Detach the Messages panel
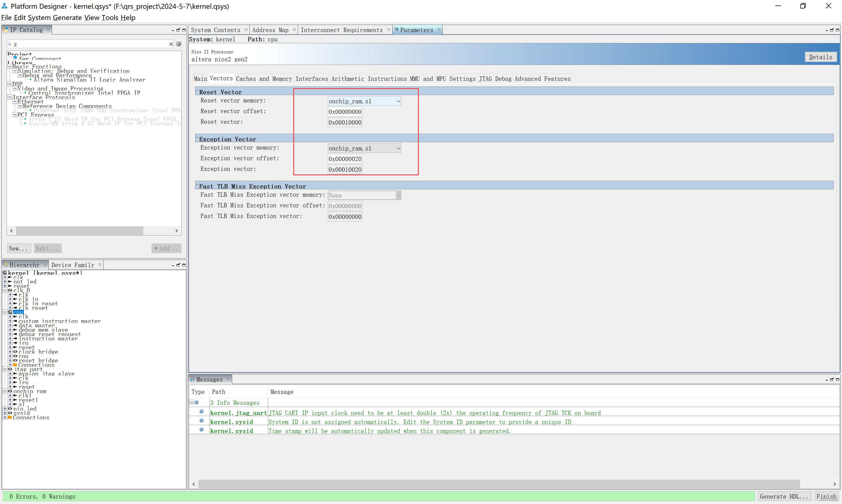This screenshot has height=504, width=842. coord(832,379)
